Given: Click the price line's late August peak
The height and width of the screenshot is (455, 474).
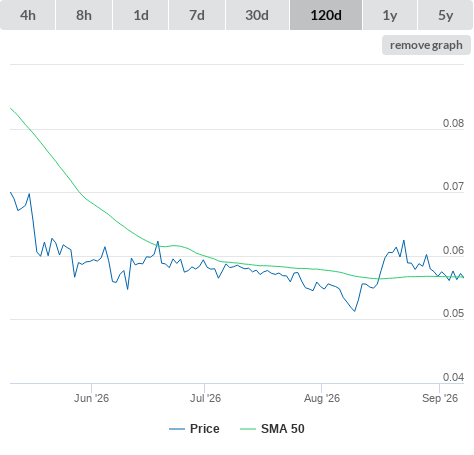Looking at the screenshot, I should 404,240.
